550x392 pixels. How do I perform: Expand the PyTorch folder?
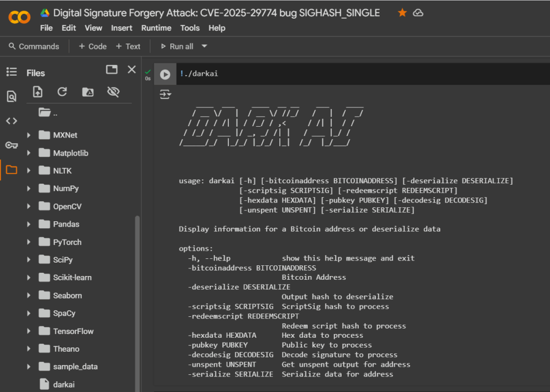(29, 242)
